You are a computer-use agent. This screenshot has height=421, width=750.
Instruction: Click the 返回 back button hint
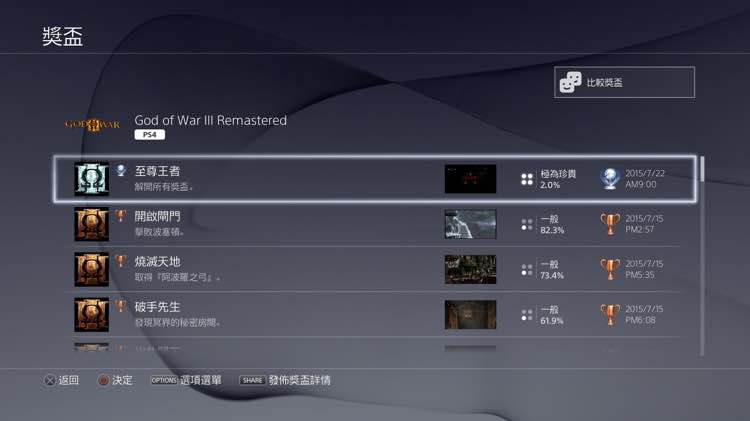[61, 380]
